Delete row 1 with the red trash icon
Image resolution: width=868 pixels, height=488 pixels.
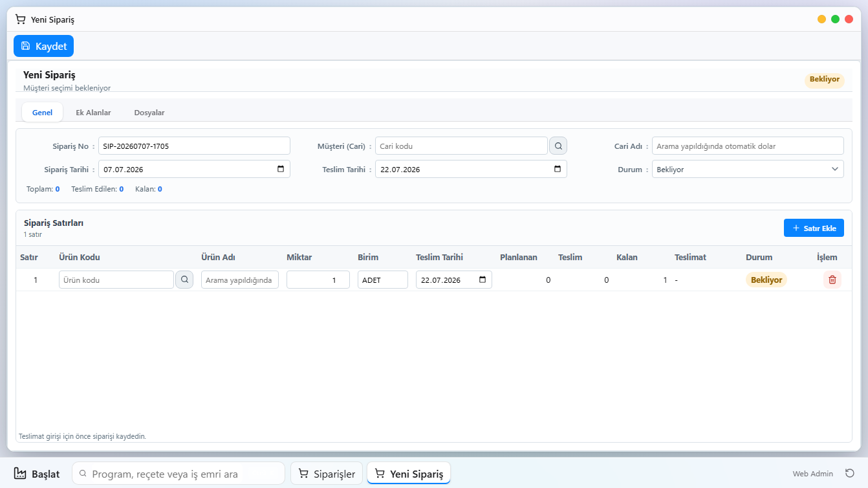point(832,280)
